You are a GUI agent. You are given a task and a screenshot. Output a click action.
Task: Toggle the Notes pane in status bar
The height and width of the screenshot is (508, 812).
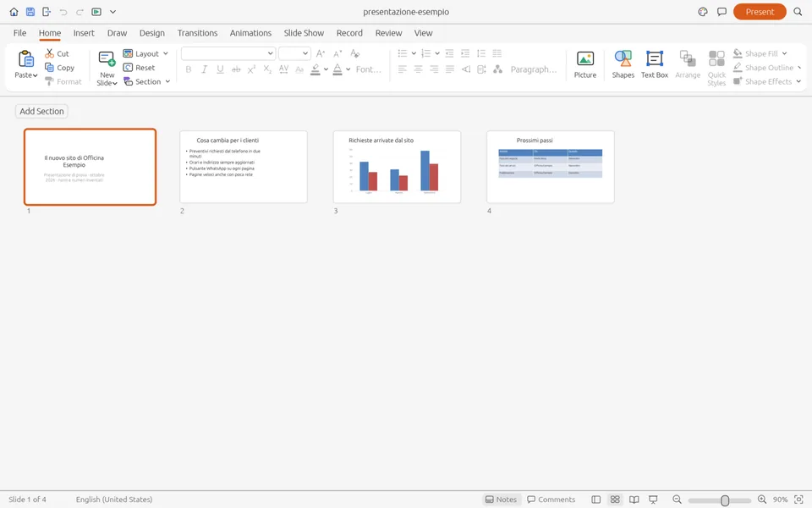click(501, 500)
